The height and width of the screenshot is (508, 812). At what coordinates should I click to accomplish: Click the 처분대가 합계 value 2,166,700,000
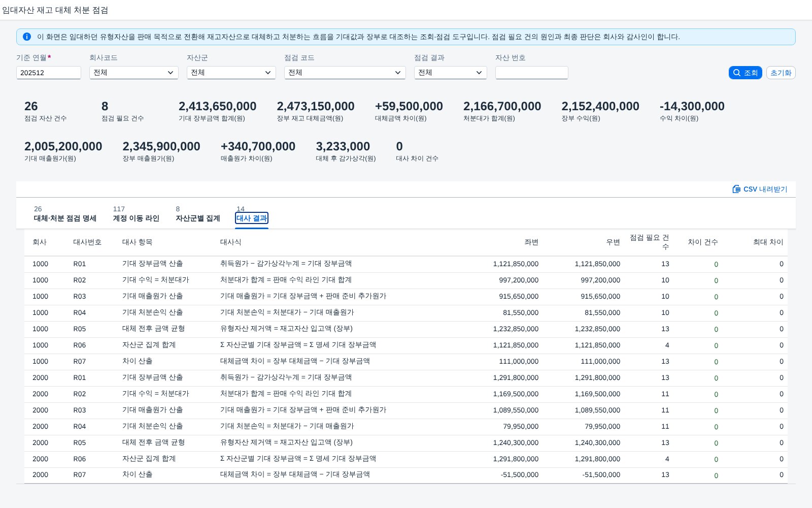point(502,106)
